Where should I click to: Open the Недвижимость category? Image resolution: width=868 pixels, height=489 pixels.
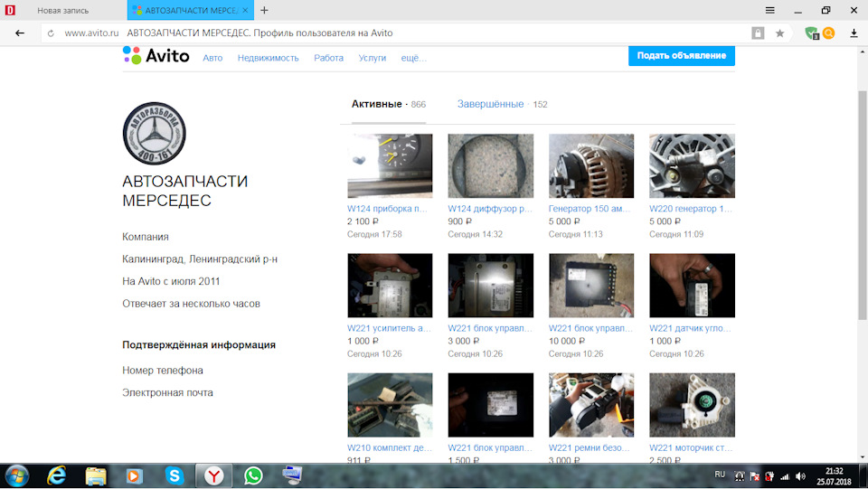[x=268, y=58]
